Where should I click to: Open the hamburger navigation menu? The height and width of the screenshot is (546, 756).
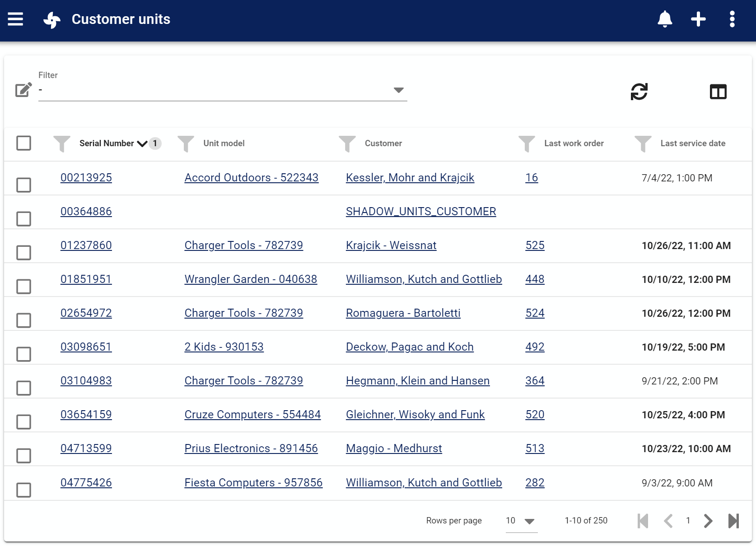click(15, 19)
